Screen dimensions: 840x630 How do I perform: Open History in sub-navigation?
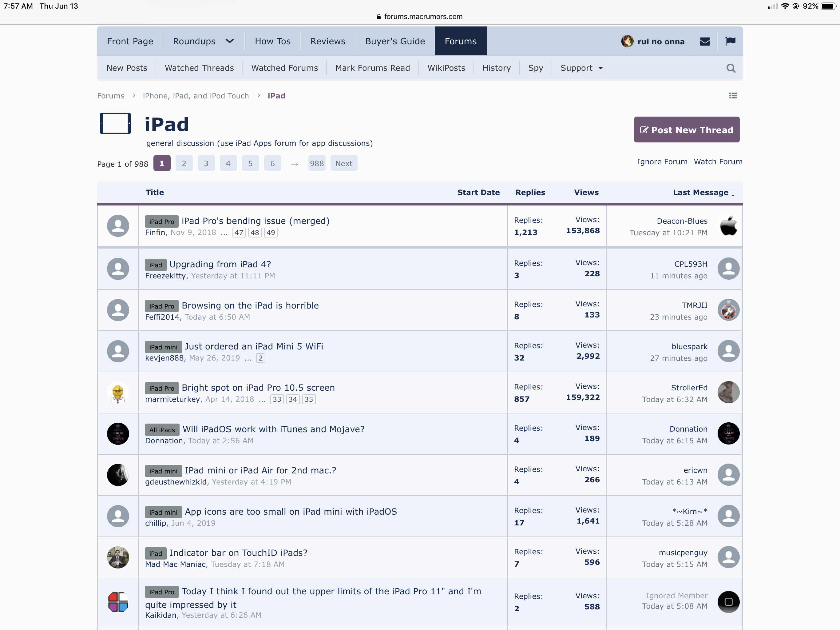[x=496, y=68]
